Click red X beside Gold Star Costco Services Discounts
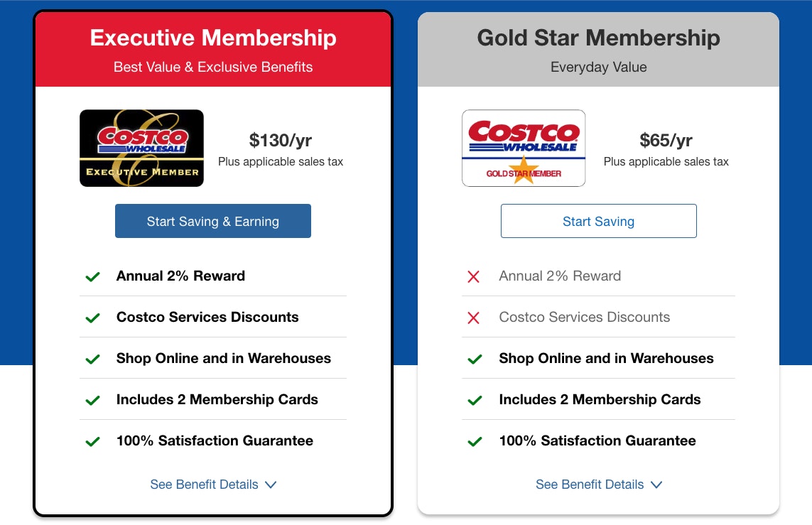The image size is (812, 525). pyautogui.click(x=473, y=318)
